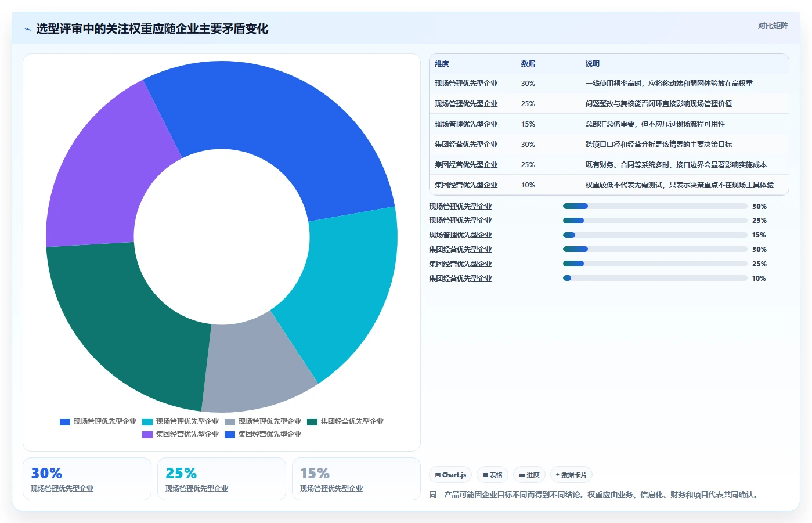The height and width of the screenshot is (523, 812).
Task: Click the 对比矩阵 tag
Action: [773, 26]
